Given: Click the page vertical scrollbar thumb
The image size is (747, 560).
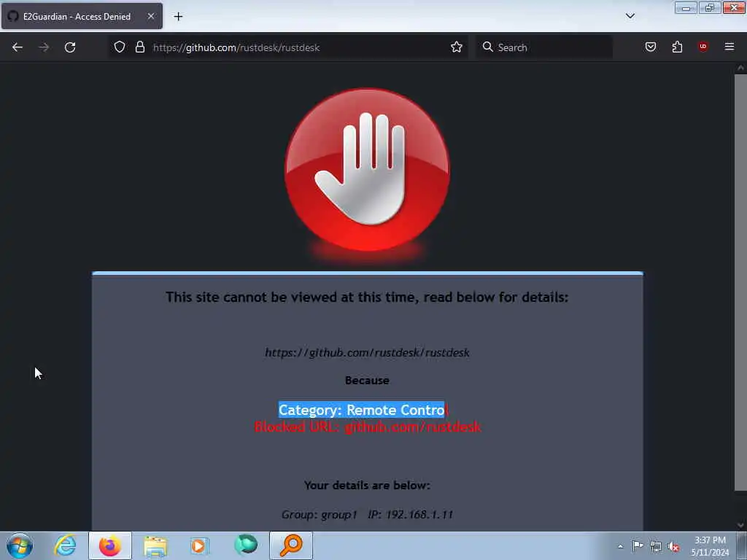Looking at the screenshot, I should [740, 282].
